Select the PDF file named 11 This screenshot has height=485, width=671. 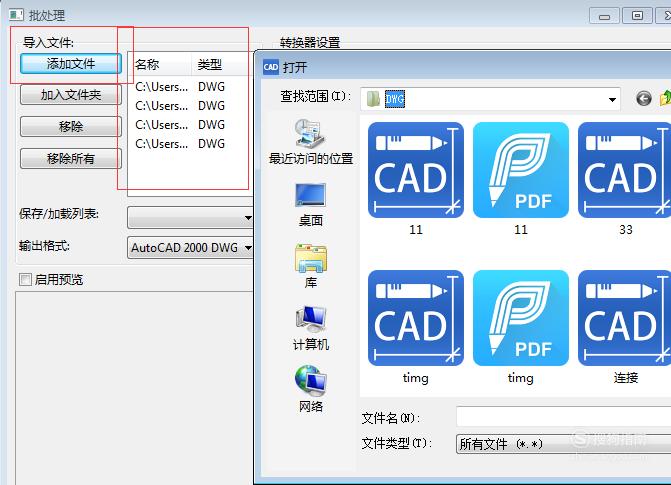(521, 179)
